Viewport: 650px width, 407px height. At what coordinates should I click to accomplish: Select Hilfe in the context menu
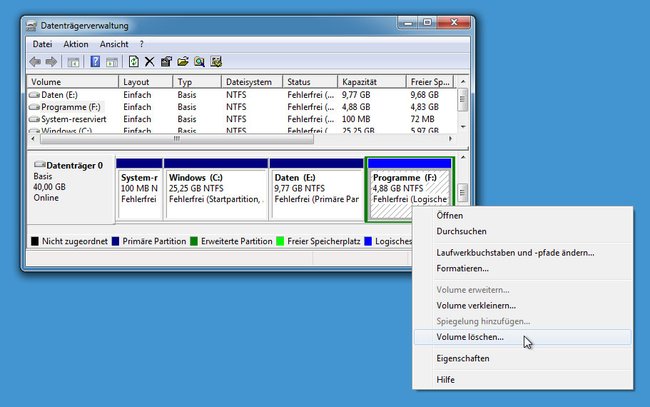pos(522,380)
